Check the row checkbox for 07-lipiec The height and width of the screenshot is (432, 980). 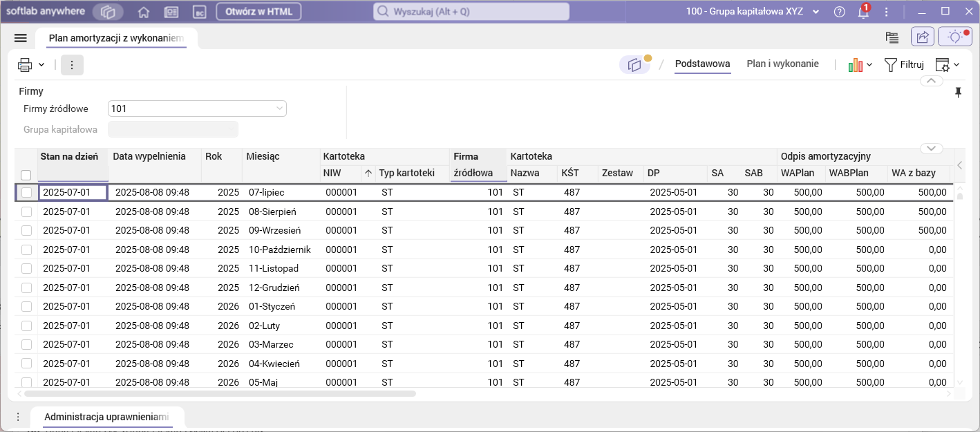point(26,193)
